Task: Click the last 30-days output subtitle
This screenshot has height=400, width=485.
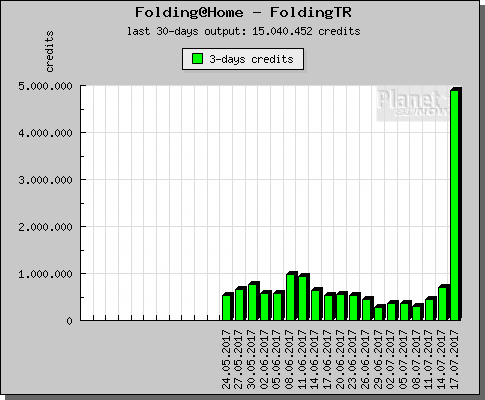Action: [243, 31]
